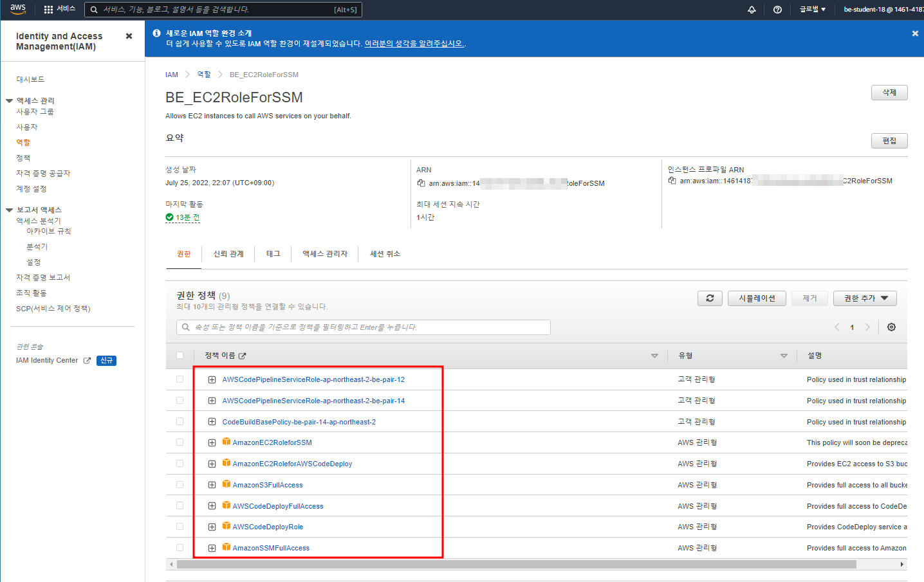Check the box for AWSCodePipelineServiceRole be-pair-14

point(180,401)
